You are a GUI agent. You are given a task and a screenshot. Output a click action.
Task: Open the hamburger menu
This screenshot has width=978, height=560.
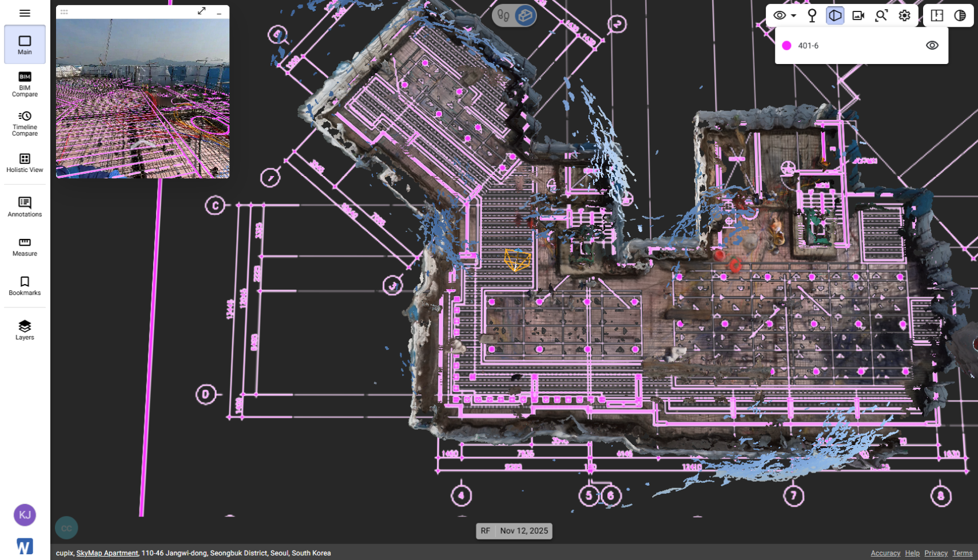[25, 13]
